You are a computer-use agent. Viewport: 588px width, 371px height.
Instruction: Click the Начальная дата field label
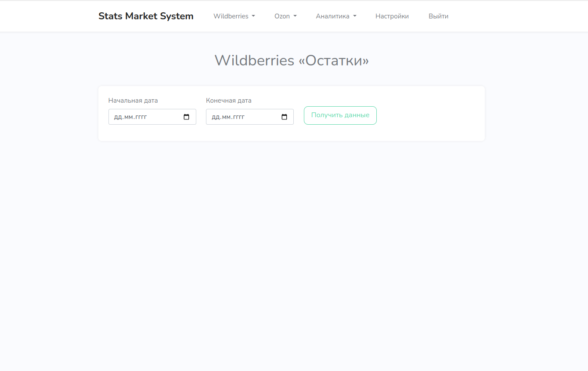[133, 101]
